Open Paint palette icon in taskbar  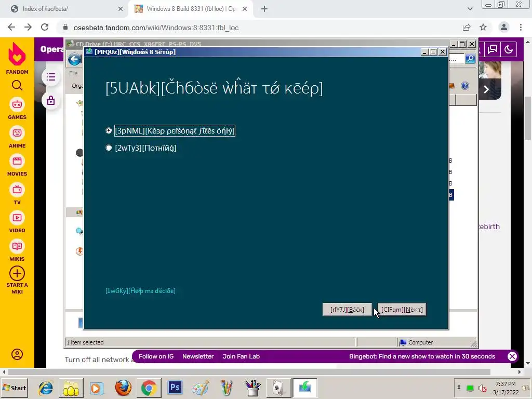point(201,388)
